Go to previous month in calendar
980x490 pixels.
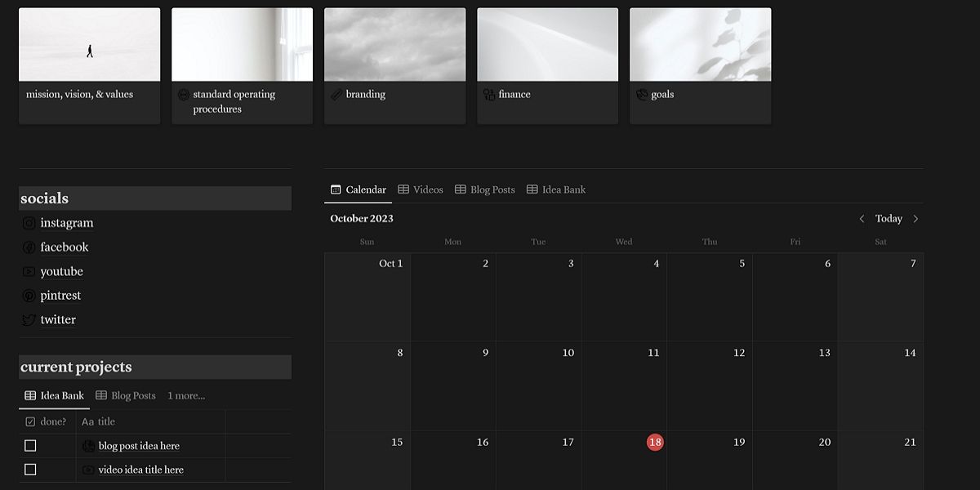[862, 219]
